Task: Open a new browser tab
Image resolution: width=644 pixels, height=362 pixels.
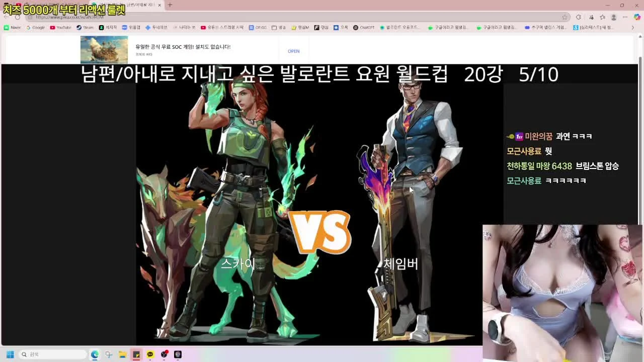Action: coord(170,5)
